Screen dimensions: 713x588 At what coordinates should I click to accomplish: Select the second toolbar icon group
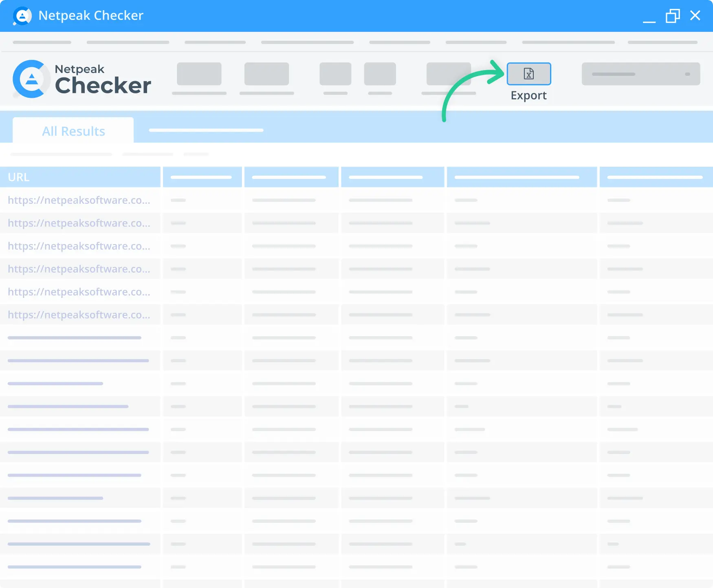point(266,74)
